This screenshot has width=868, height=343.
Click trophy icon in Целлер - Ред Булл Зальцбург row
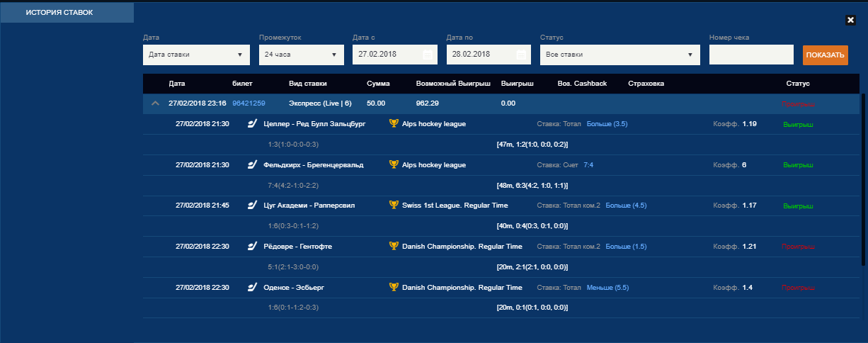point(394,124)
